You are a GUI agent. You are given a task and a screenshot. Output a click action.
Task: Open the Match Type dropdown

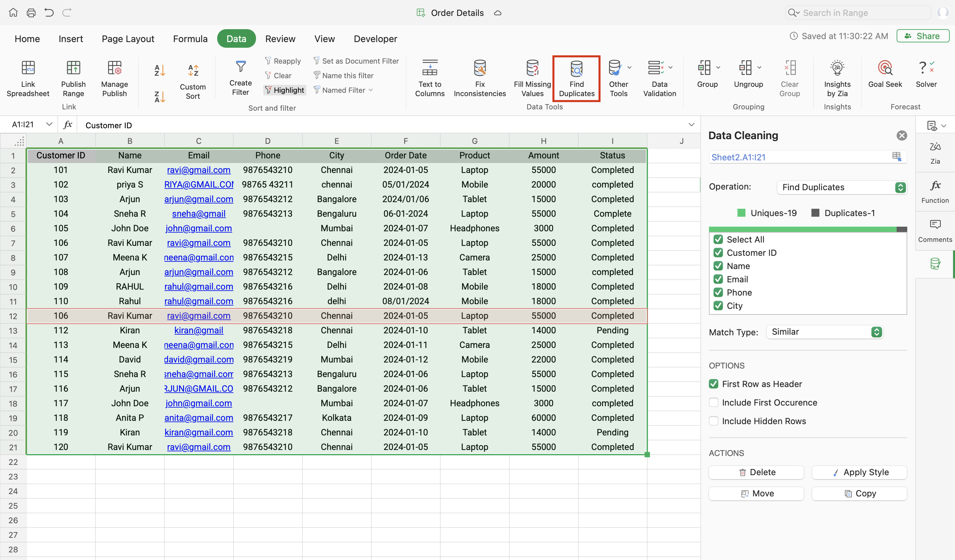(x=824, y=332)
